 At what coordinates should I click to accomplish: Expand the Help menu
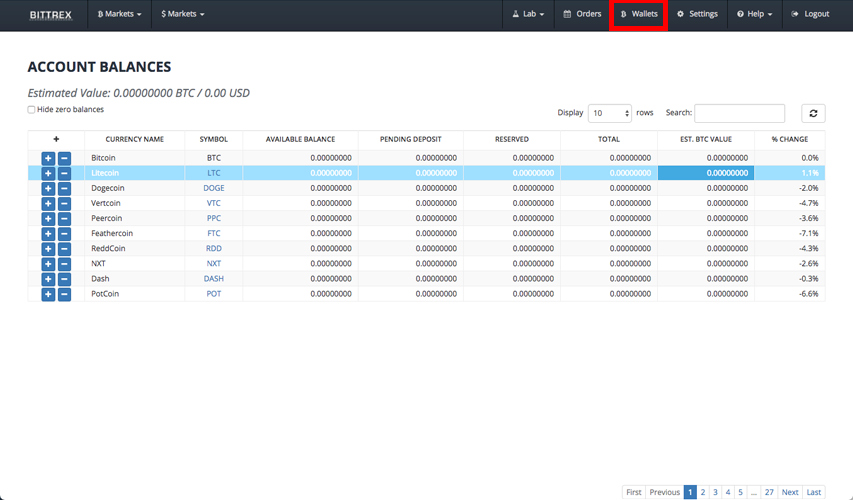click(x=755, y=14)
